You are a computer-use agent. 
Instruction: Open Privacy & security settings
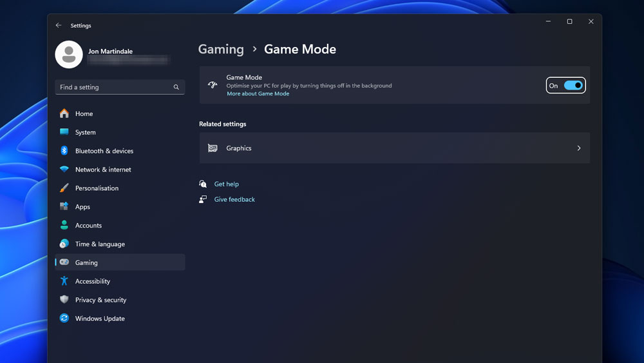[120, 300]
